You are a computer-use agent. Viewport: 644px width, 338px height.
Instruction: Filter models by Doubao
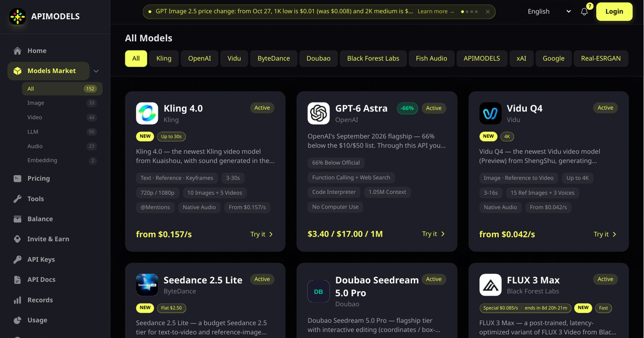point(318,58)
